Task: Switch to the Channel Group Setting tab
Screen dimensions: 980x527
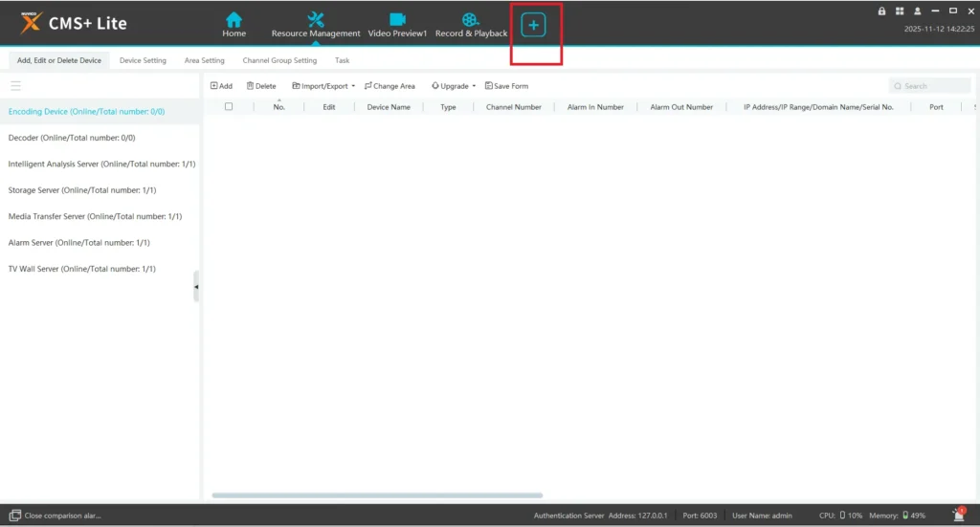Action: 279,60
